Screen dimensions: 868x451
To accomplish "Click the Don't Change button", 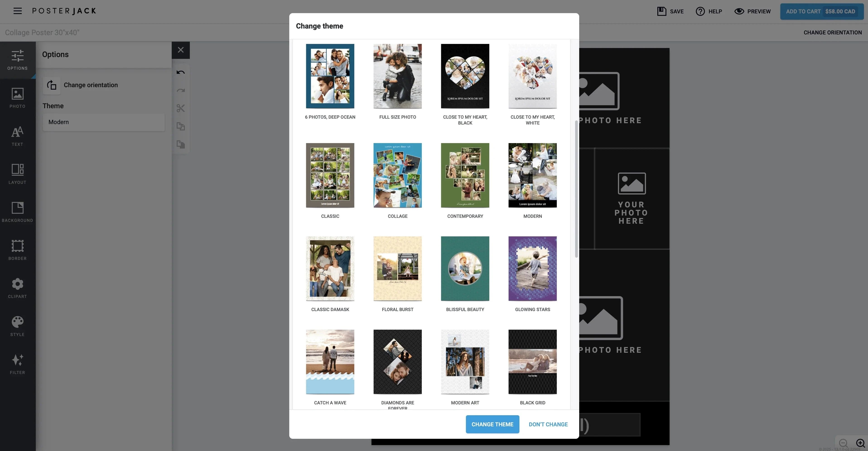I will (x=548, y=424).
